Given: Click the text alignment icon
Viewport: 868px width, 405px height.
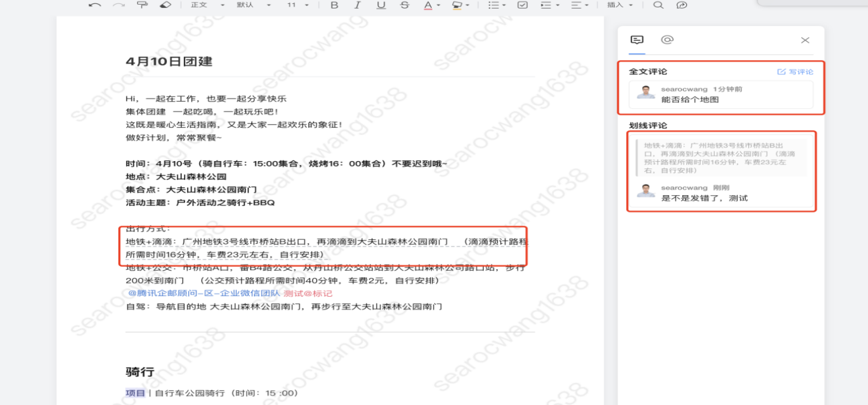Looking at the screenshot, I should [577, 5].
